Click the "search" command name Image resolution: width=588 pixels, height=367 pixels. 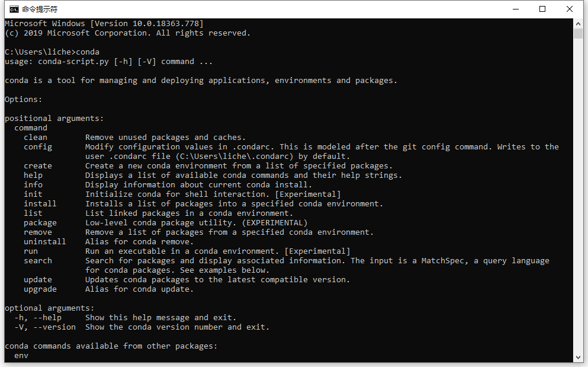pyautogui.click(x=38, y=261)
